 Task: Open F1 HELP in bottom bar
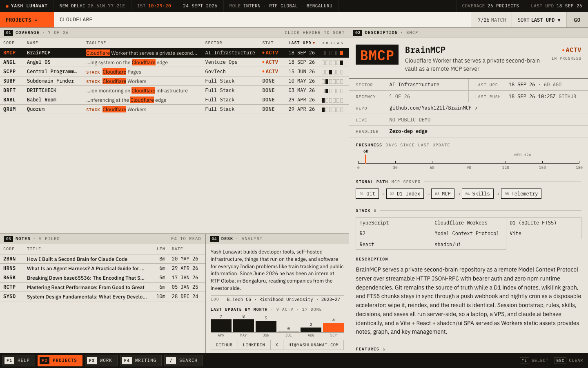click(18, 361)
